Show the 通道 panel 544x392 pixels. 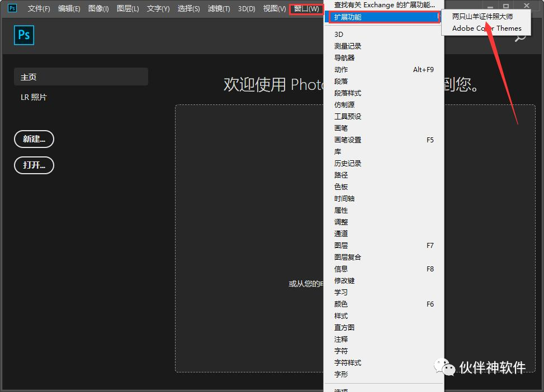click(x=341, y=233)
